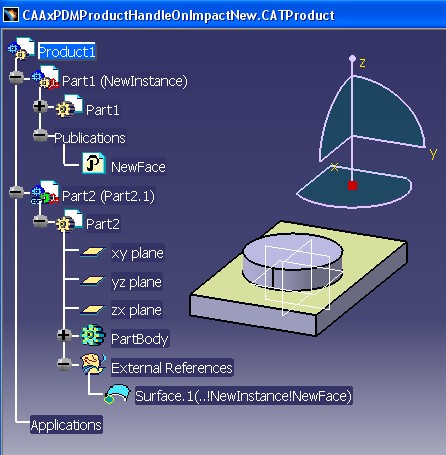Click the PartBody gear icon

point(93,335)
